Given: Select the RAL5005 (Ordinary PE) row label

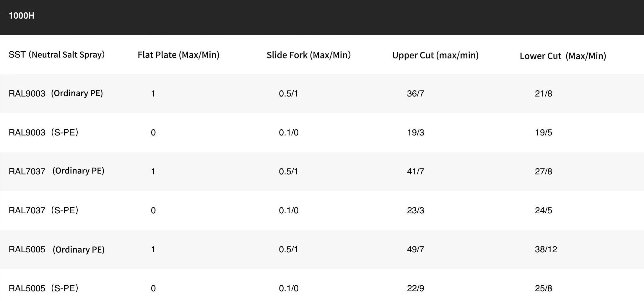Looking at the screenshot, I should [56, 249].
